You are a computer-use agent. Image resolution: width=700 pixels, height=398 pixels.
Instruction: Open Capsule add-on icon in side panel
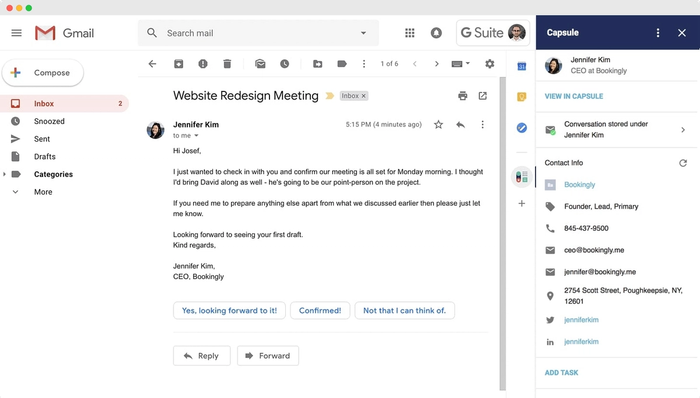521,177
